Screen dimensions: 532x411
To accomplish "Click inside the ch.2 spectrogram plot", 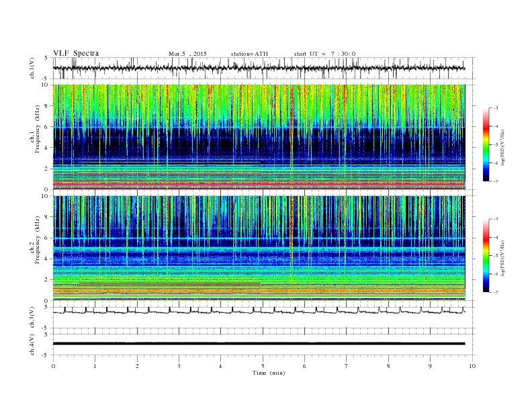I will tap(259, 248).
